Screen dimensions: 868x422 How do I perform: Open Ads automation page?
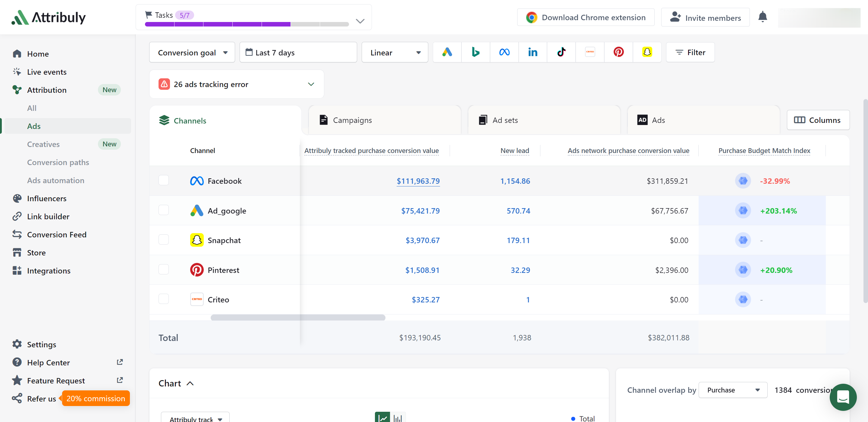click(x=55, y=180)
